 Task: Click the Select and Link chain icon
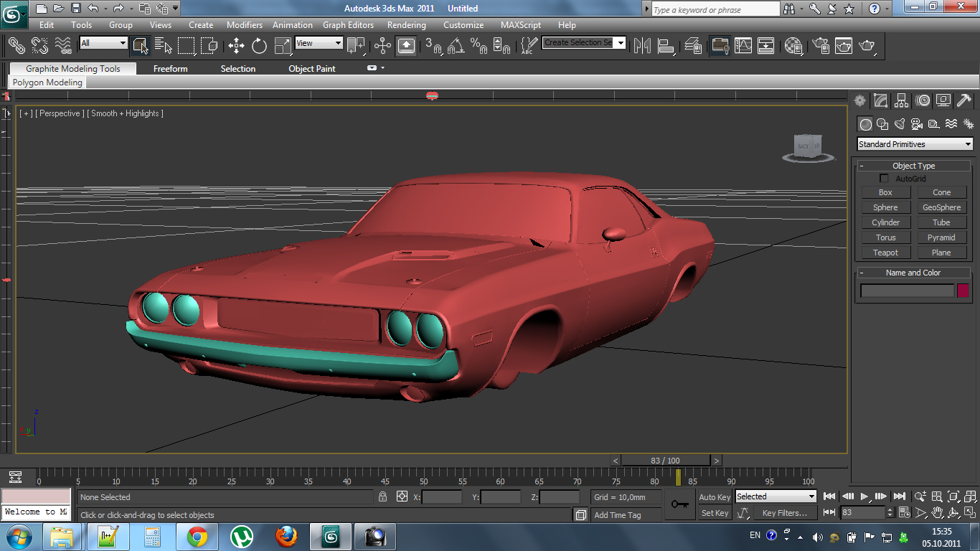tap(16, 46)
